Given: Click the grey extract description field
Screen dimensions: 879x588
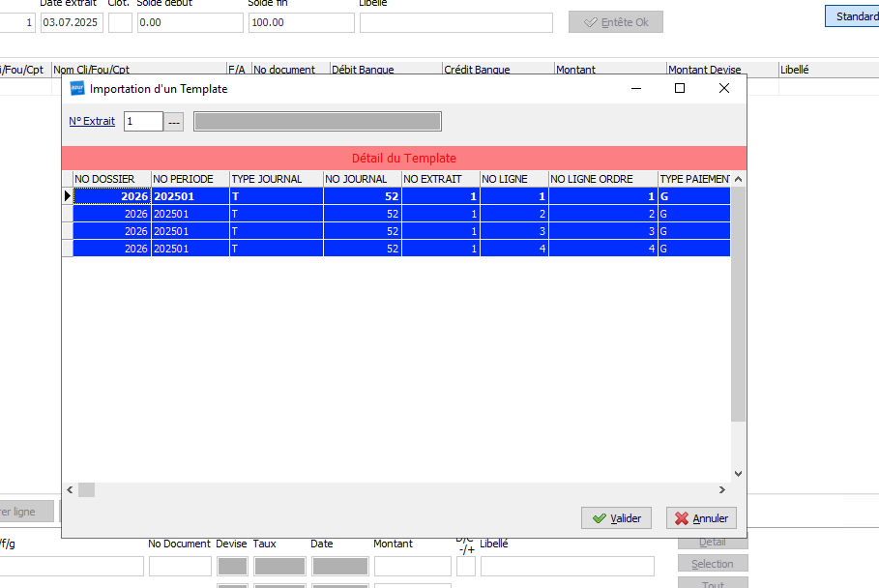Looking at the screenshot, I should pos(317,122).
